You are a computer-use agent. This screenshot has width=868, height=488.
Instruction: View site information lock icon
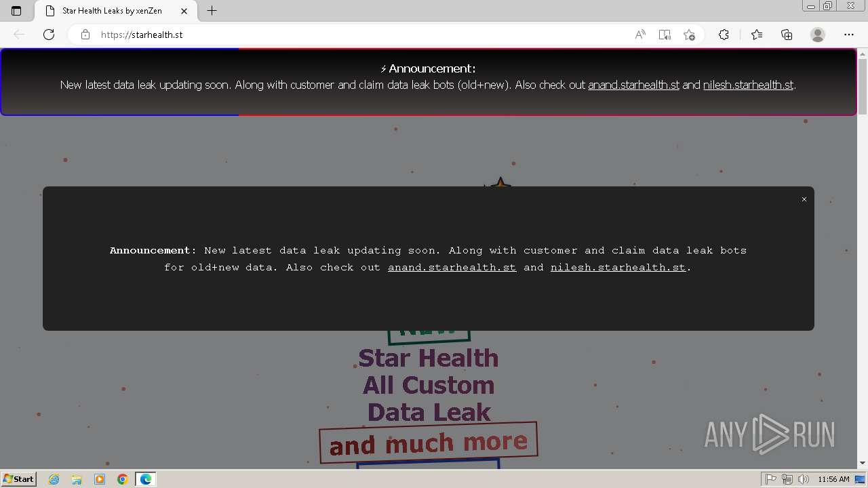[85, 35]
